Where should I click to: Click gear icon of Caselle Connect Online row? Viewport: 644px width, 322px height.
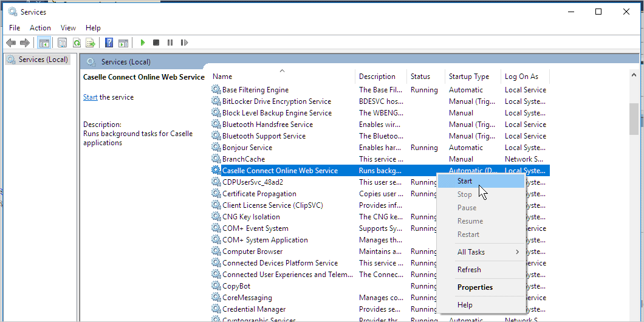click(216, 170)
